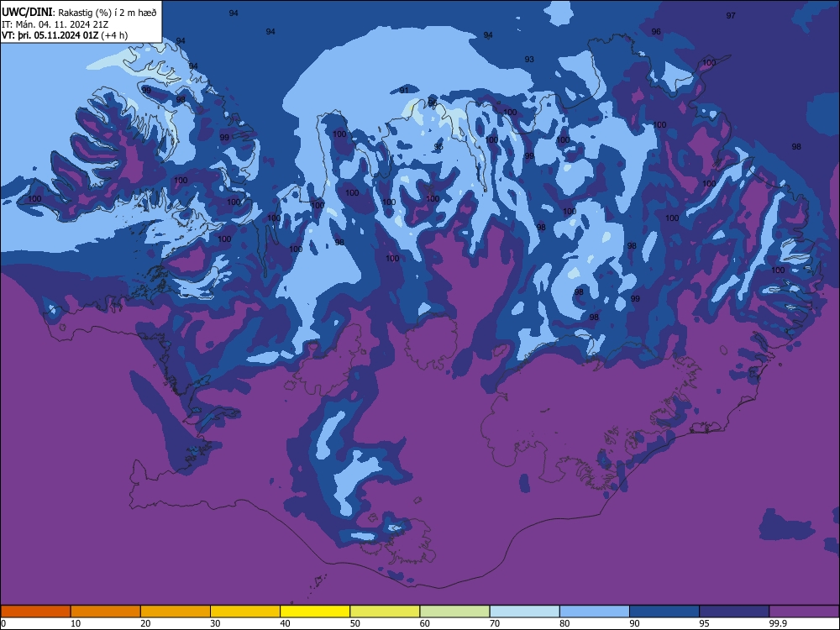The width and height of the screenshot is (840, 630).
Task: Pick the 50–60 pale yellow legend swatch
Action: [385, 612]
